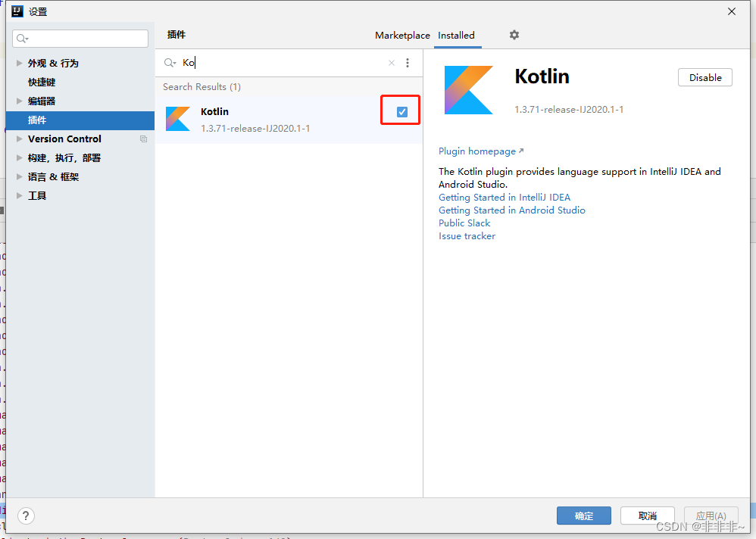Open the search options three-dot menu
This screenshot has width=756, height=539.
pos(408,63)
